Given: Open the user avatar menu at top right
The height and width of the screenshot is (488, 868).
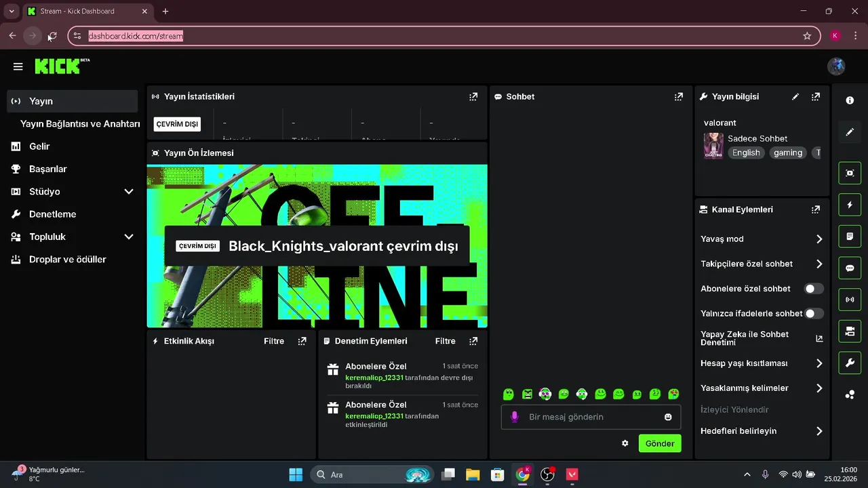Looking at the screenshot, I should pos(836,66).
